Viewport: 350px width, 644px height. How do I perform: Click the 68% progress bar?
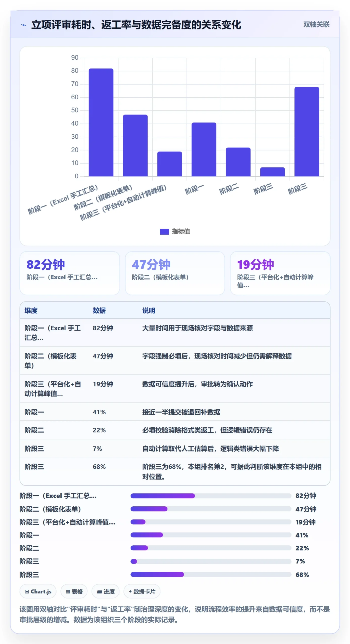click(211, 575)
